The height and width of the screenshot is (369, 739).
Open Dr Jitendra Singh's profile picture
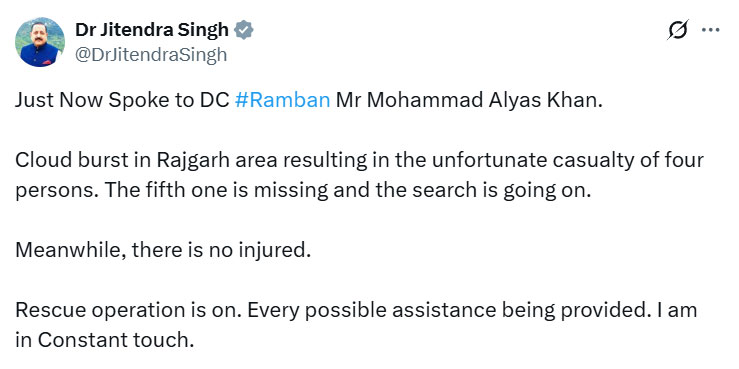click(40, 42)
